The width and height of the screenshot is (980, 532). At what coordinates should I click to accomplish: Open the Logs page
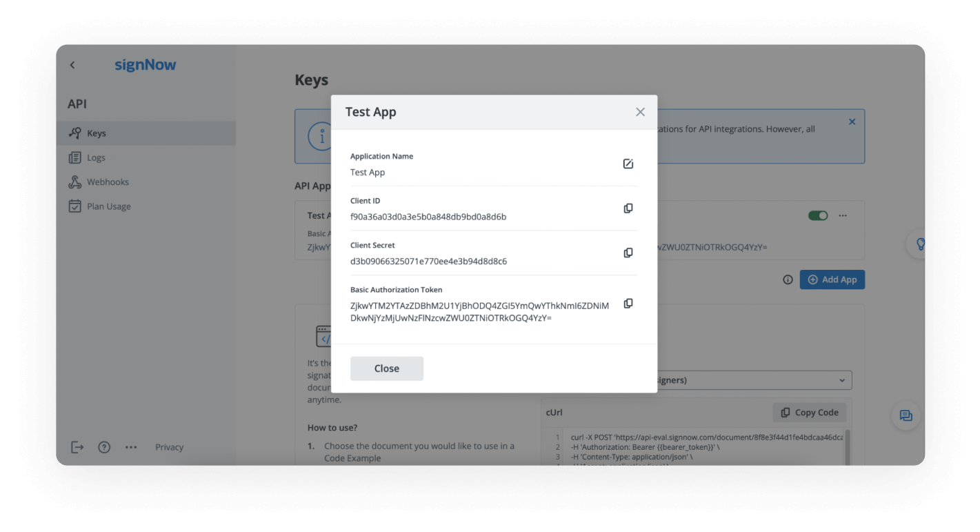click(96, 158)
